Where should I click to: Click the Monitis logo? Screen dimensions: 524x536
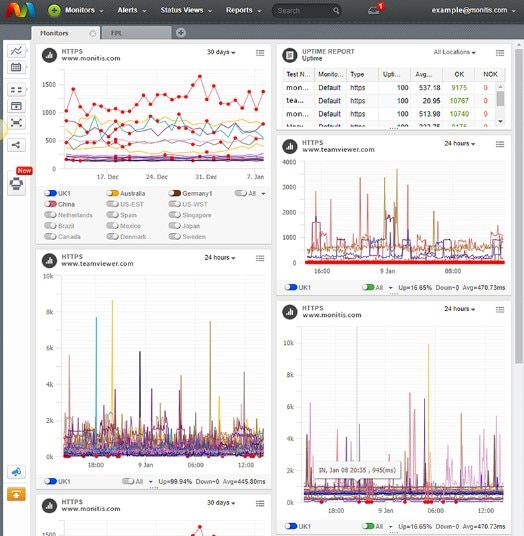[x=21, y=10]
